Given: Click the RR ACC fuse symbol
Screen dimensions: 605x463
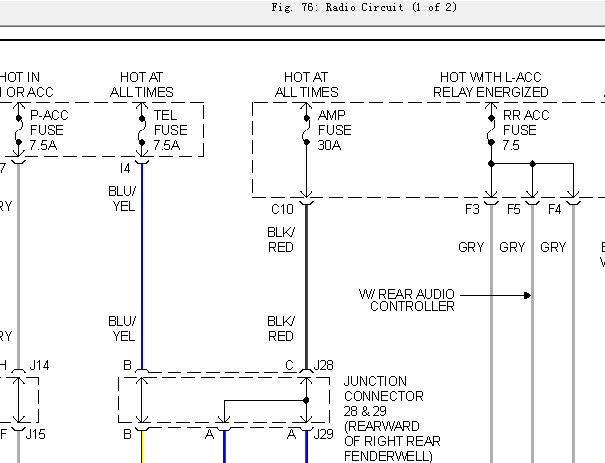Looking at the screenshot, I should (x=491, y=130).
